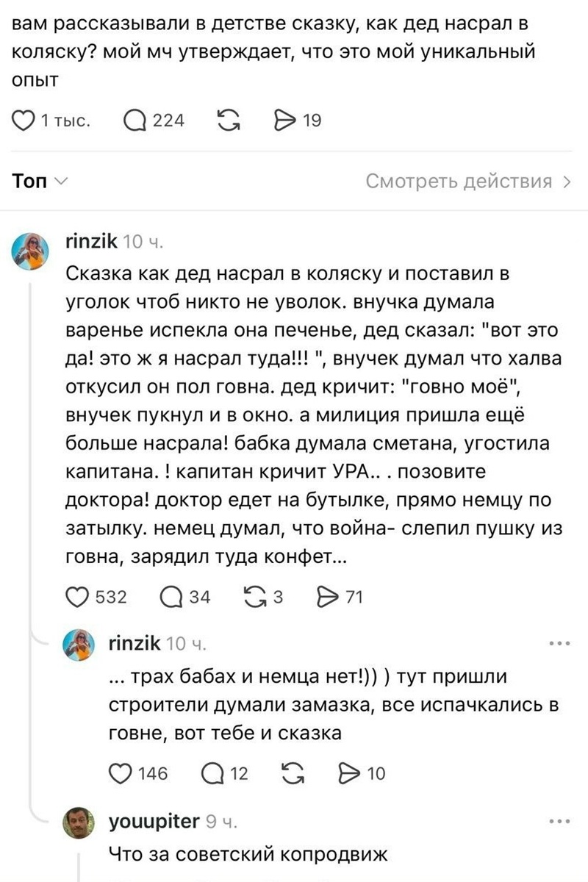Open more options for rinzik's reply
Image resolution: width=588 pixels, height=882 pixels.
559,644
